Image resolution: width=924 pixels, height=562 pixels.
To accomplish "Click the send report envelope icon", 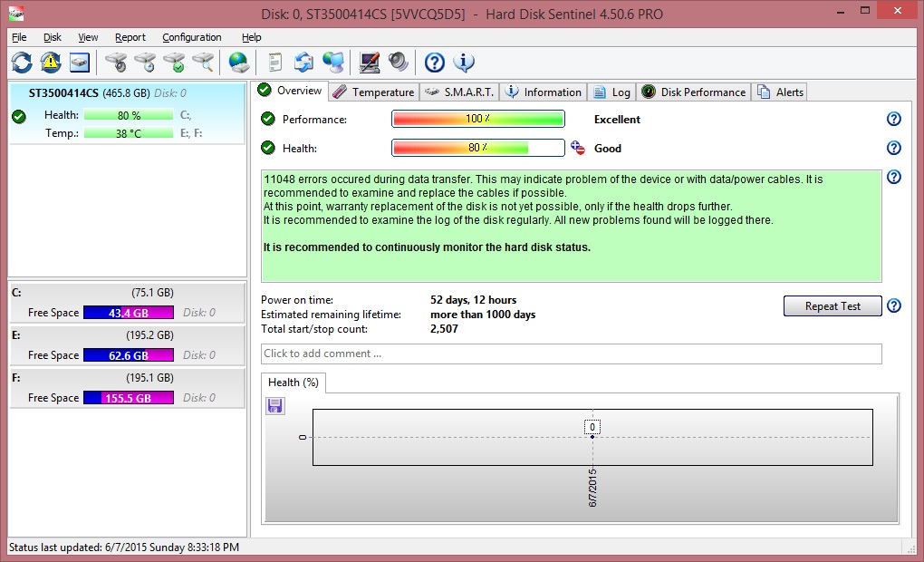I will click(x=303, y=62).
